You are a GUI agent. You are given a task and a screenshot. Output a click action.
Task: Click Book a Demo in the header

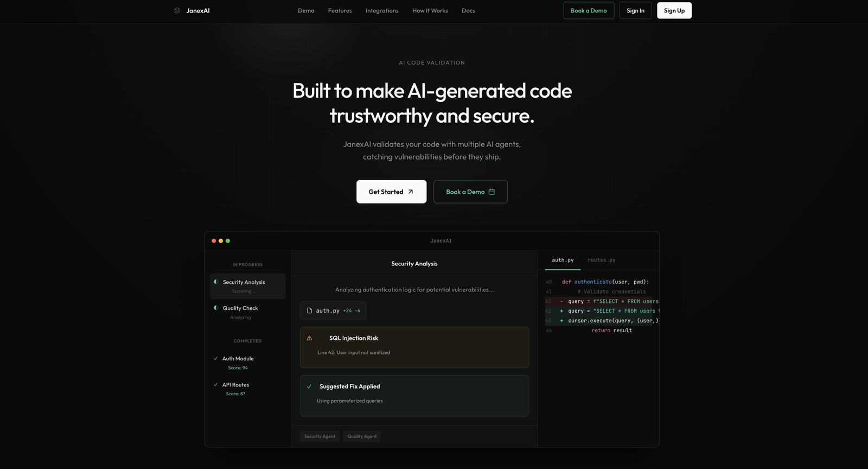pos(589,11)
